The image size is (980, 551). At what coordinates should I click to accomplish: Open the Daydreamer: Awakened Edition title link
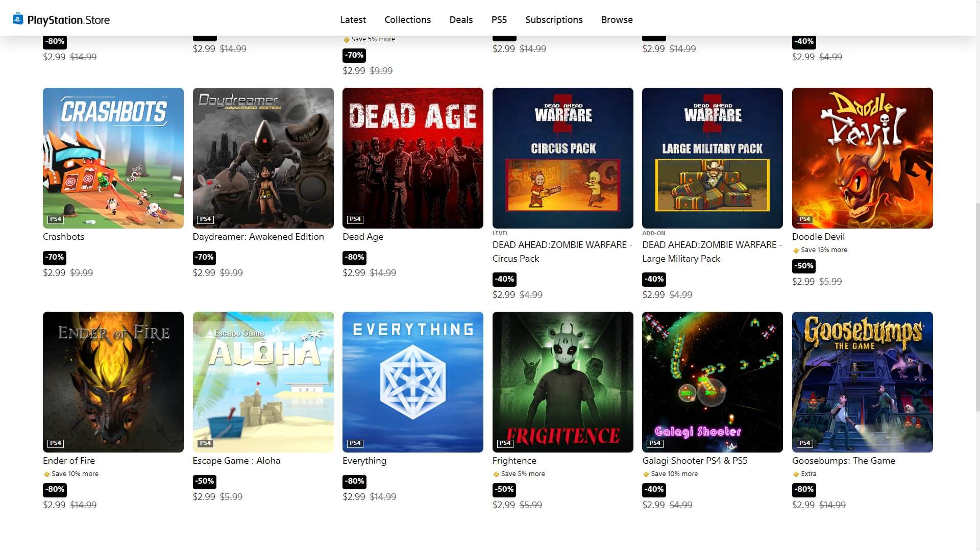click(x=258, y=237)
